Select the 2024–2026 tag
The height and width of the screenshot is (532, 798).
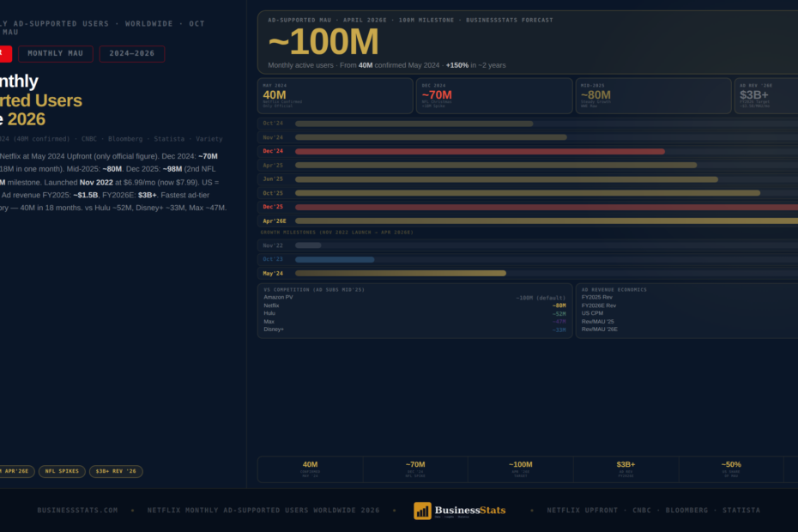[x=132, y=53]
